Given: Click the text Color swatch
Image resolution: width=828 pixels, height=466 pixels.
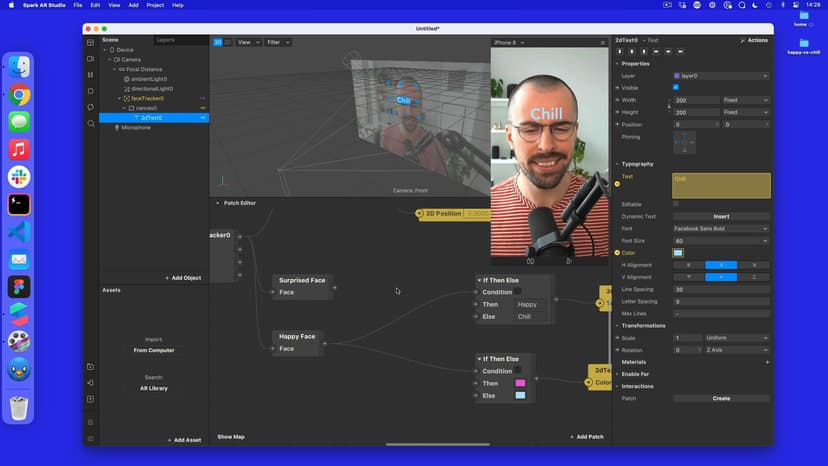Looking at the screenshot, I should coord(678,253).
